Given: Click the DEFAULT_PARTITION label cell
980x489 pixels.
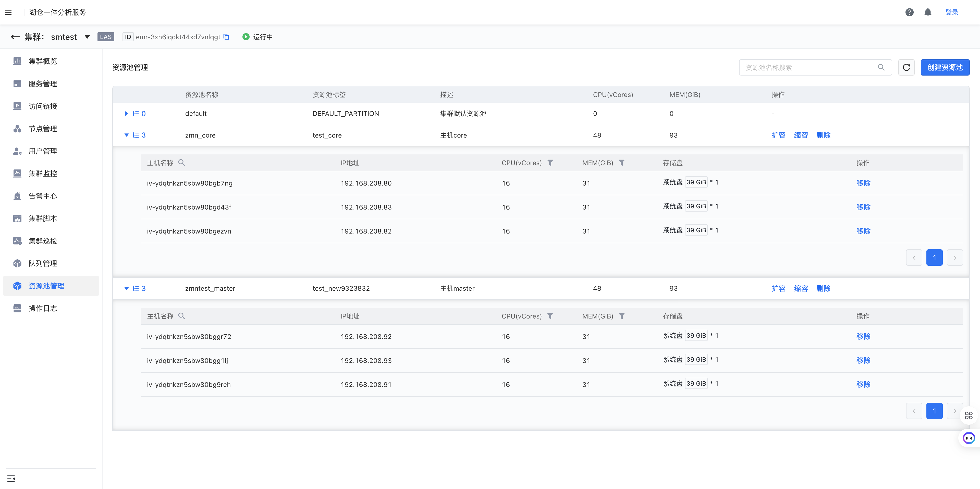Looking at the screenshot, I should [x=346, y=113].
